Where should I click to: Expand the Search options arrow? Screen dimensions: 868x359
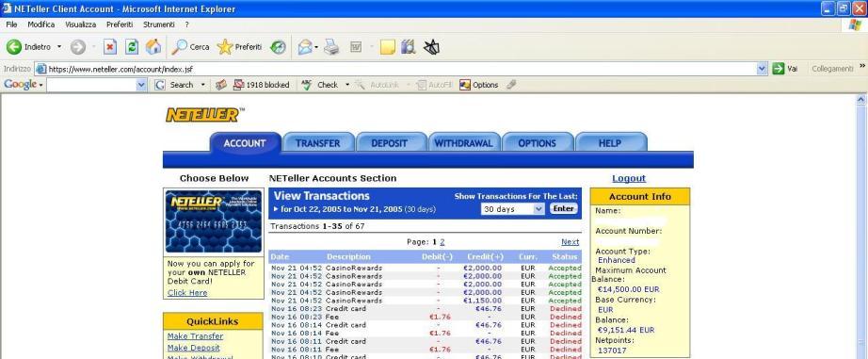(x=202, y=85)
